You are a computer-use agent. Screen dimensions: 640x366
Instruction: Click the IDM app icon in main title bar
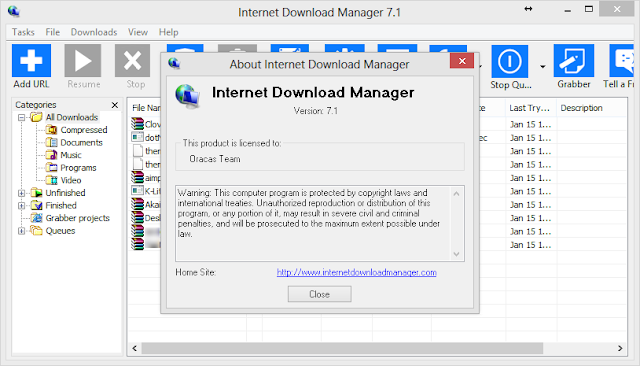(x=13, y=11)
